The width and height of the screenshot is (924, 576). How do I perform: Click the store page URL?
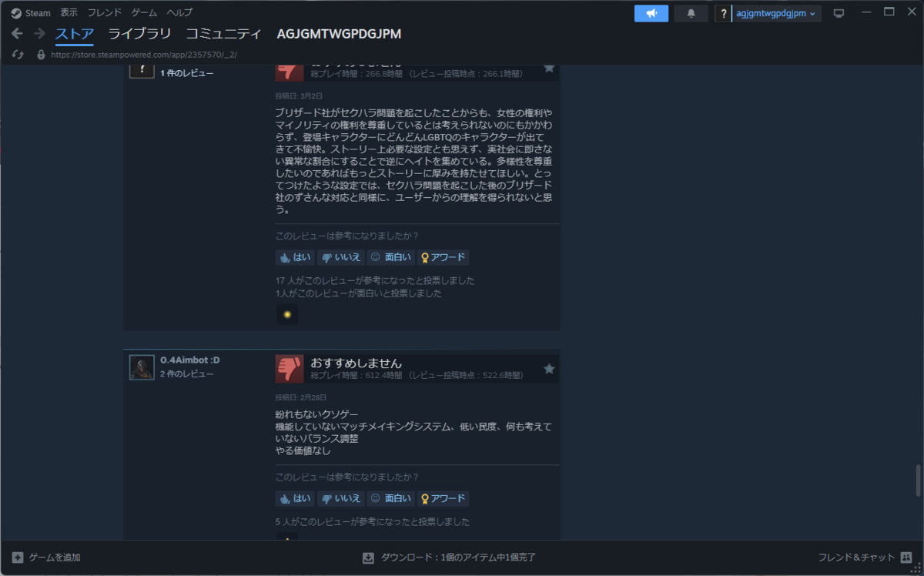click(x=144, y=55)
